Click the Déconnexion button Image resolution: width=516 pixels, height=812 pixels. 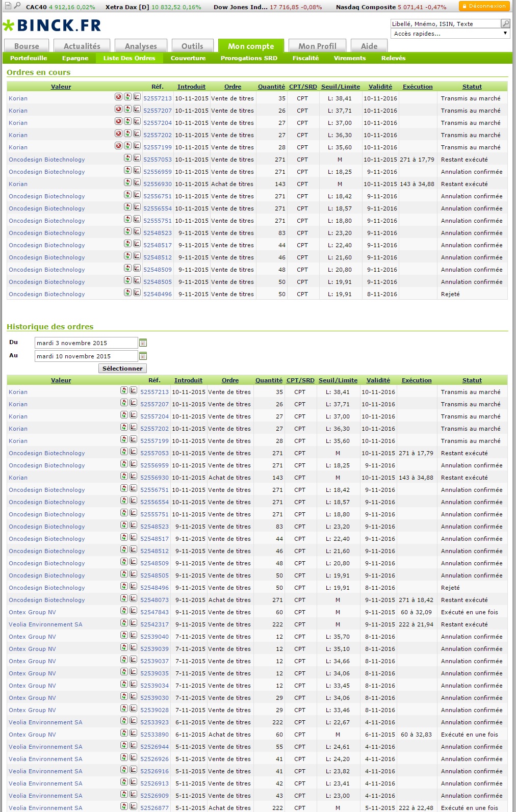pyautogui.click(x=484, y=6)
